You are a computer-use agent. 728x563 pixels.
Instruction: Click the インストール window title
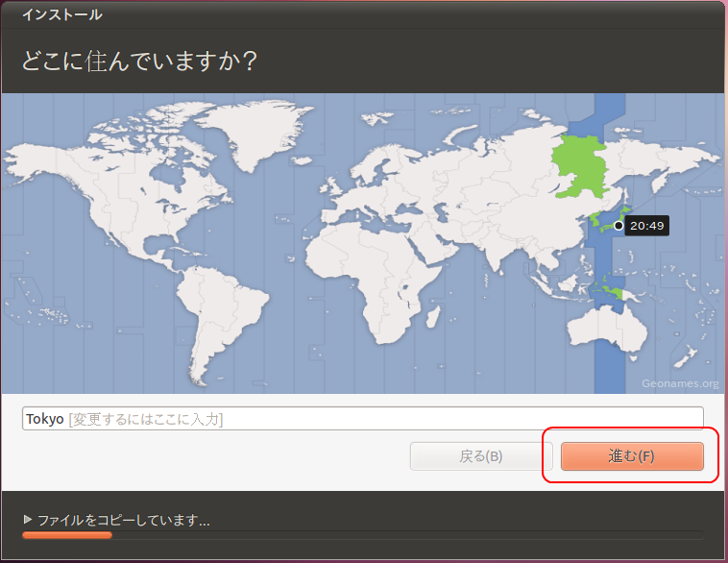coord(62,14)
